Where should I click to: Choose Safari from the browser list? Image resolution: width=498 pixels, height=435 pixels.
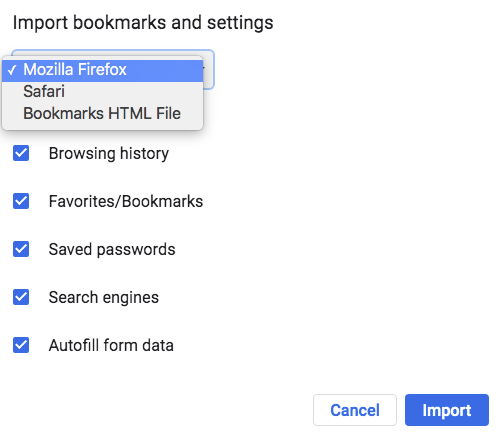(x=102, y=91)
